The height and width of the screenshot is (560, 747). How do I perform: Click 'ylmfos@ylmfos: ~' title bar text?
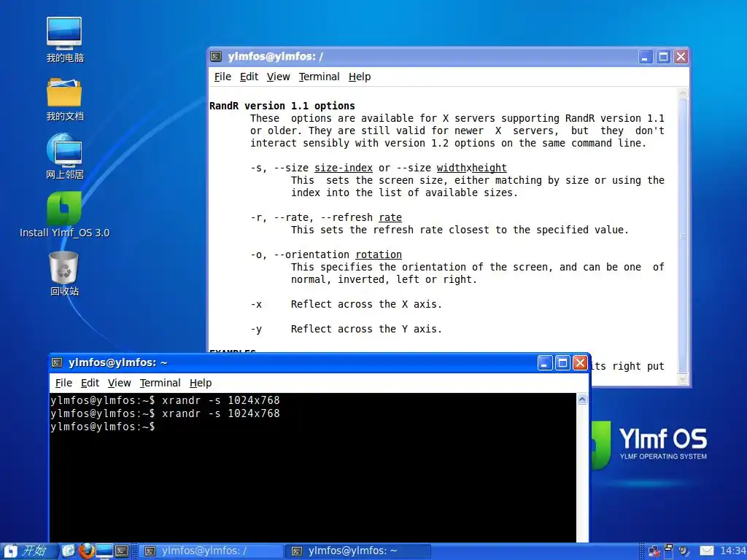[x=117, y=363]
